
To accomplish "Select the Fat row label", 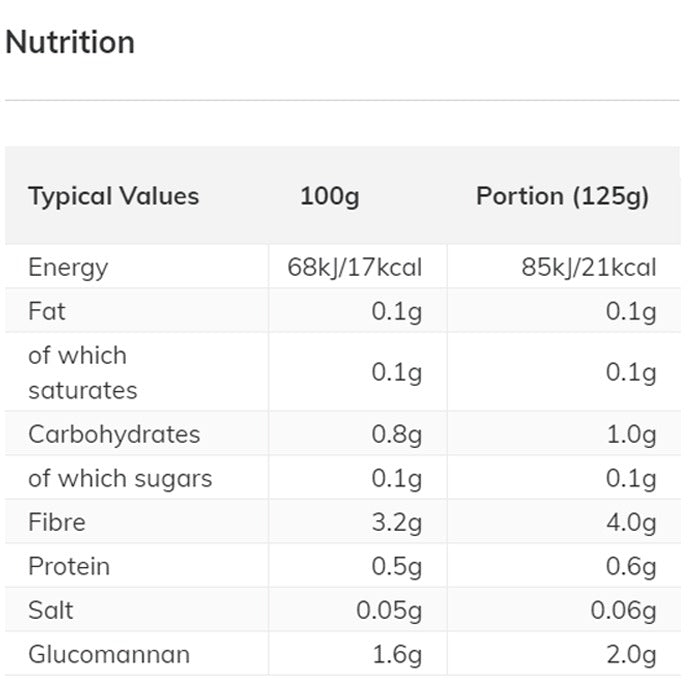I will (x=47, y=311).
